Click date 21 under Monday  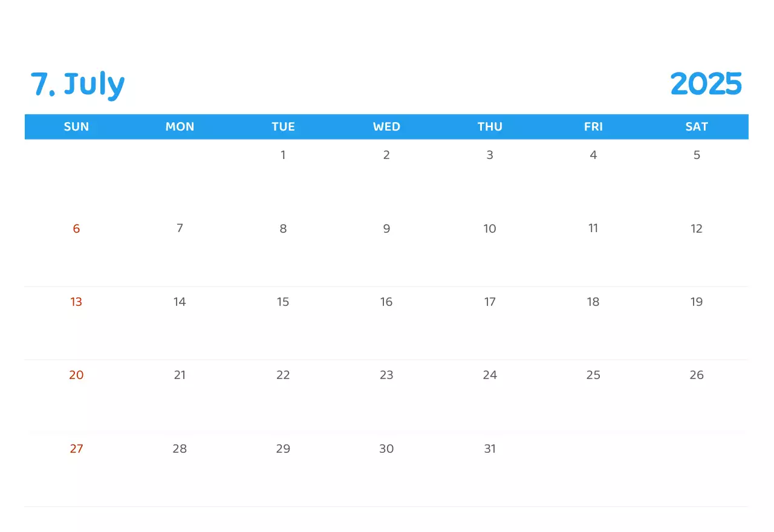(180, 375)
